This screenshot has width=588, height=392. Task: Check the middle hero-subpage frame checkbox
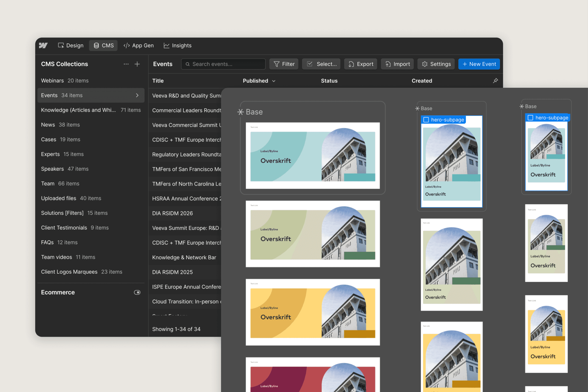pos(426,120)
